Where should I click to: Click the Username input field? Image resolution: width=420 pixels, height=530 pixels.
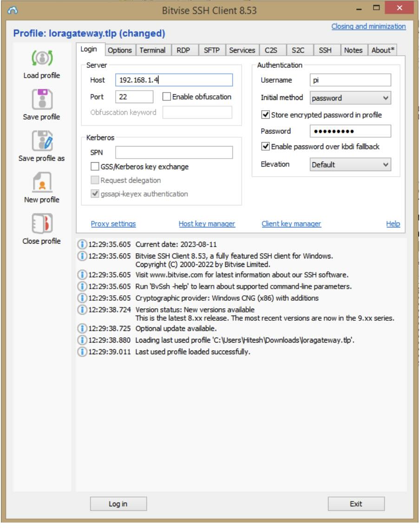point(350,80)
